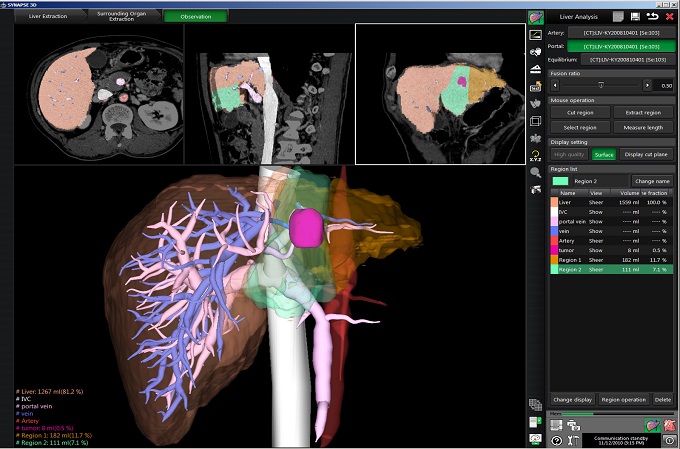Image resolution: width=680 pixels, height=449 pixels.
Task: Enable High quality display setting
Action: [569, 154]
